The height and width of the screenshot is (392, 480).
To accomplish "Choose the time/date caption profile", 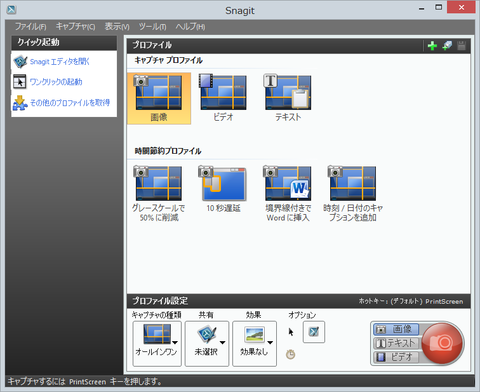I will (x=353, y=193).
